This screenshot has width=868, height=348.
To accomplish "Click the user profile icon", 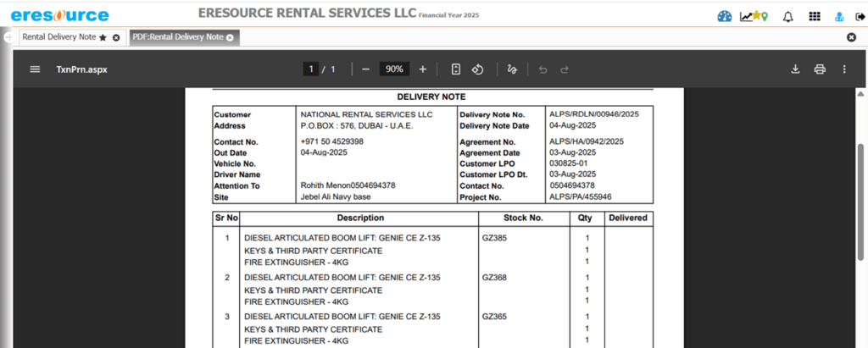I will [838, 16].
